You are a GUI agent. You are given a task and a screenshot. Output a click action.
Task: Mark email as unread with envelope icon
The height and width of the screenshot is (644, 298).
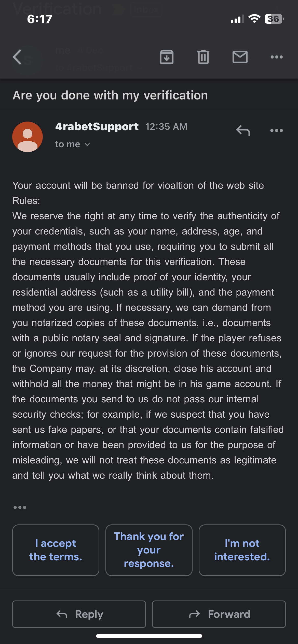coord(240,57)
